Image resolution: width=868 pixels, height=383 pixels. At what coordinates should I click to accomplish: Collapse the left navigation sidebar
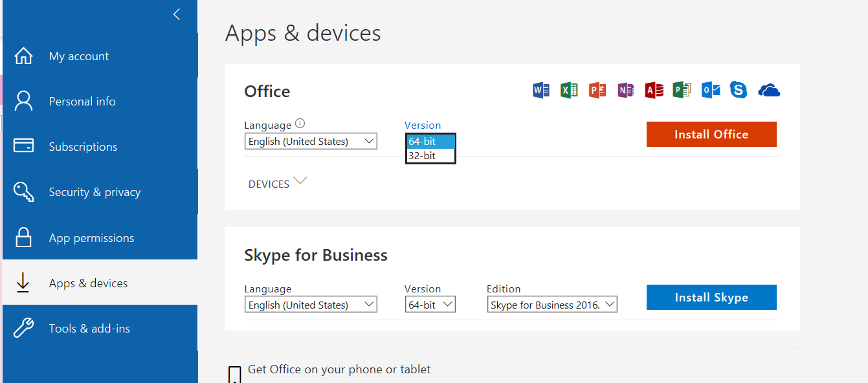point(177,14)
